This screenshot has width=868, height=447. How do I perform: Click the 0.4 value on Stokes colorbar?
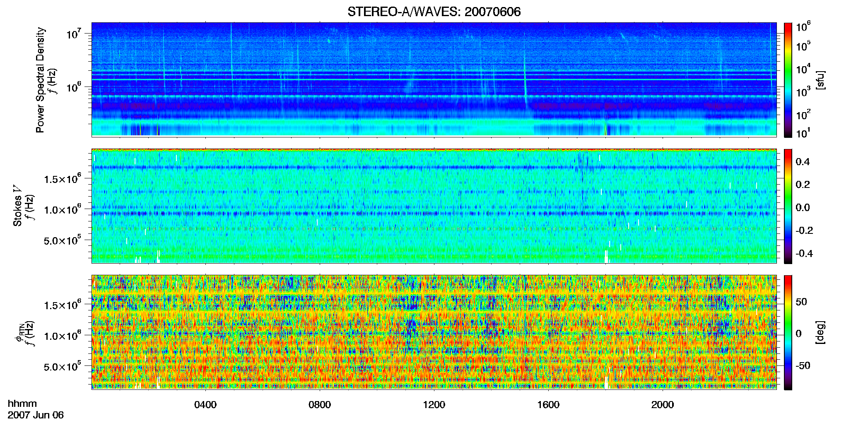[x=803, y=161]
